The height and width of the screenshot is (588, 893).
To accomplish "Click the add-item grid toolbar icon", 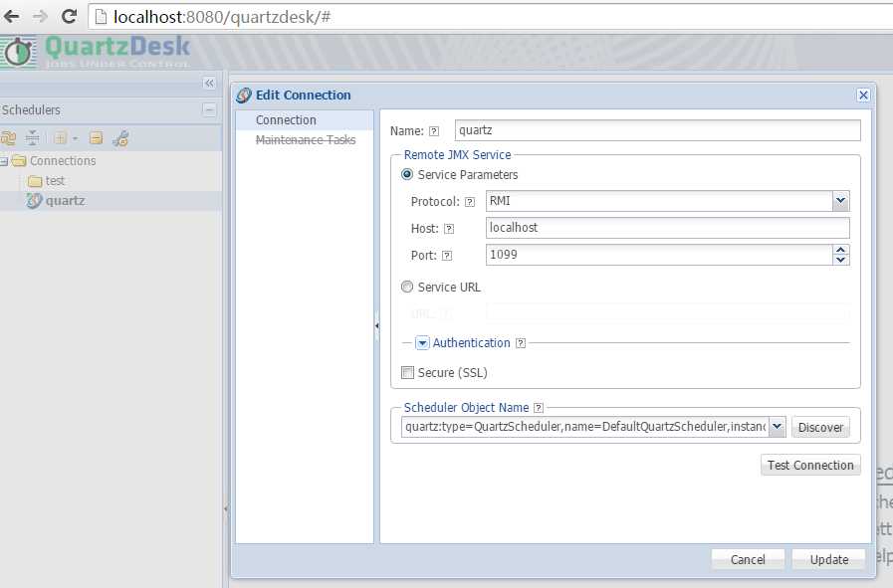I will click(60, 137).
